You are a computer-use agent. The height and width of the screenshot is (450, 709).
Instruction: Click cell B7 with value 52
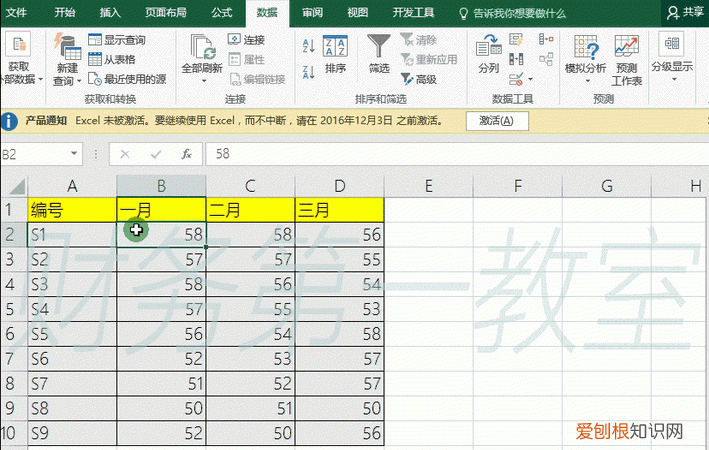point(161,359)
